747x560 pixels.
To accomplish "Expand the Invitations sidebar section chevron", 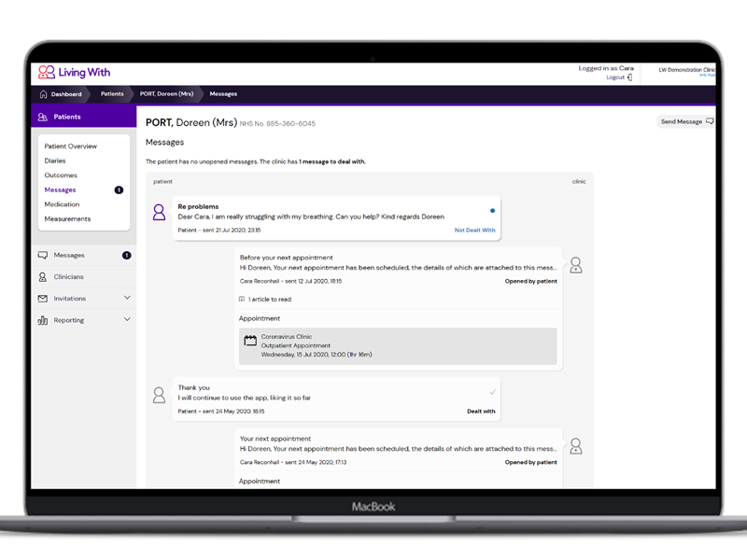I will (x=127, y=299).
